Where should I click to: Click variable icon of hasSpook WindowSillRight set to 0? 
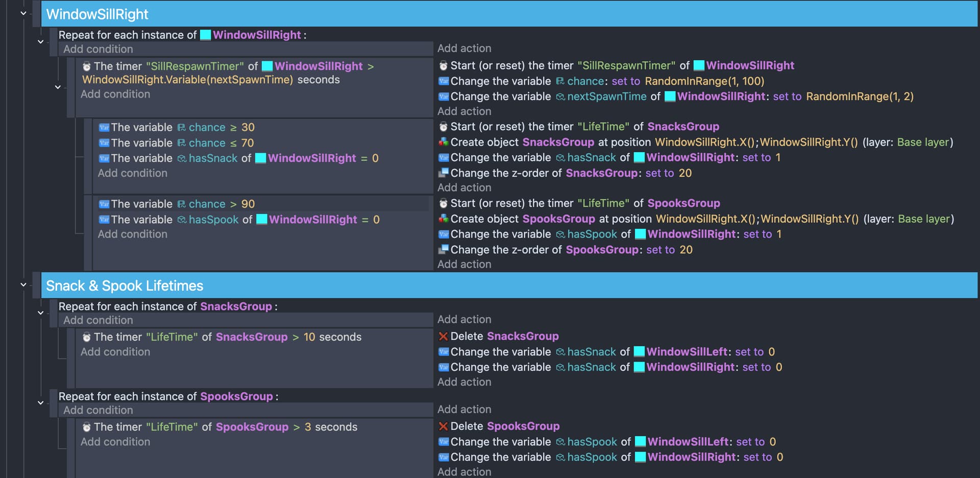click(x=443, y=457)
